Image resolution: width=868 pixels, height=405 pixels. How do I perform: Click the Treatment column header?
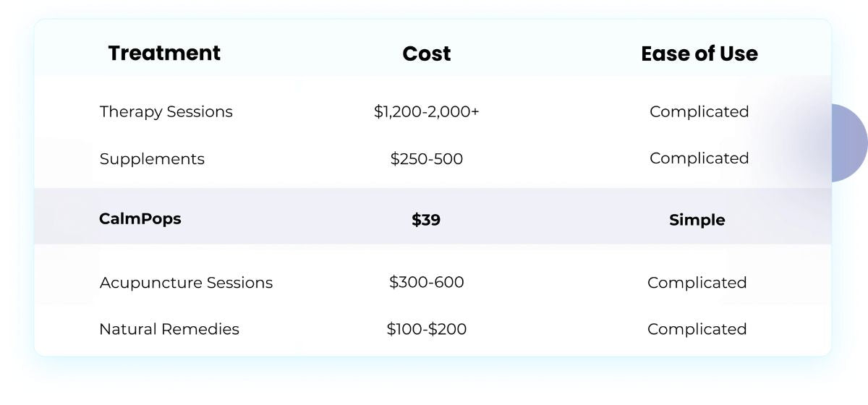(x=164, y=54)
